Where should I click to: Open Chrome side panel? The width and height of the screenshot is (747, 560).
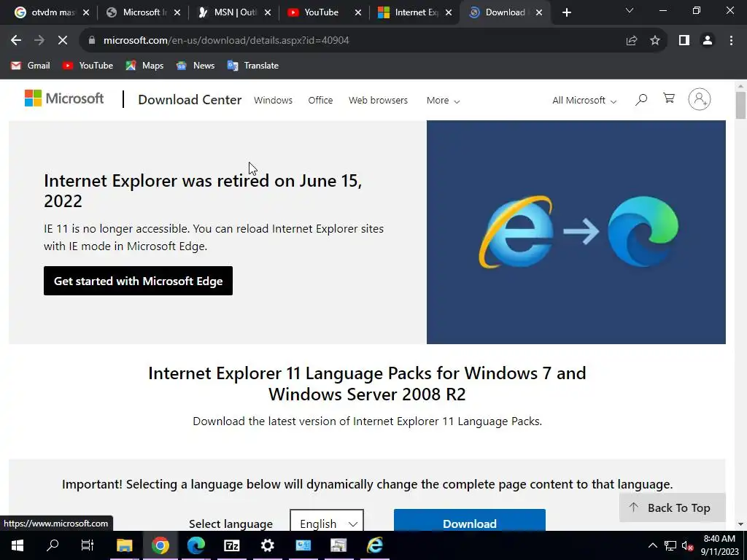[x=684, y=41]
